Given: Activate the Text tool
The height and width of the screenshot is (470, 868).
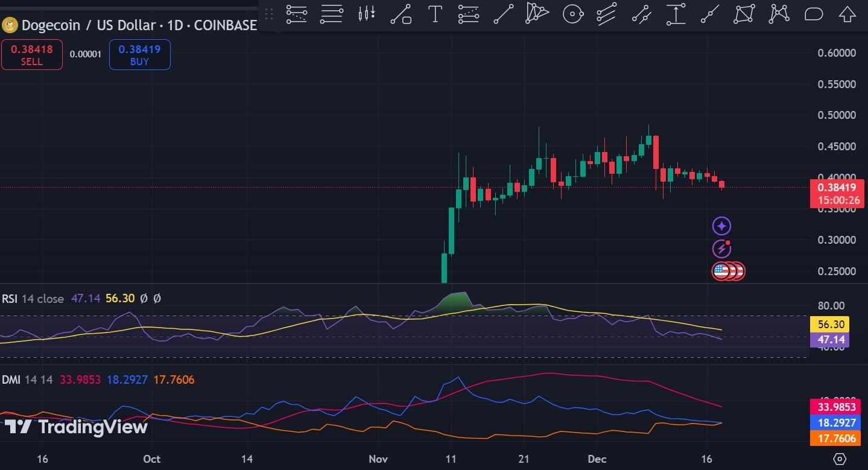Looking at the screenshot, I should coord(435,13).
